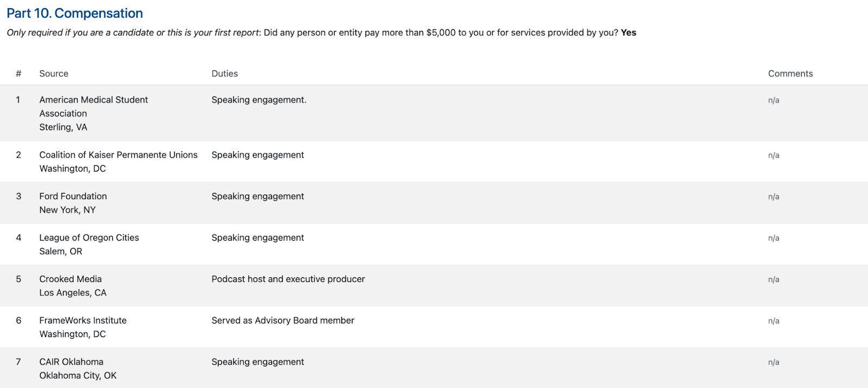Click the Yes answer in the question
The height and width of the screenshot is (388, 868).
pyautogui.click(x=628, y=33)
